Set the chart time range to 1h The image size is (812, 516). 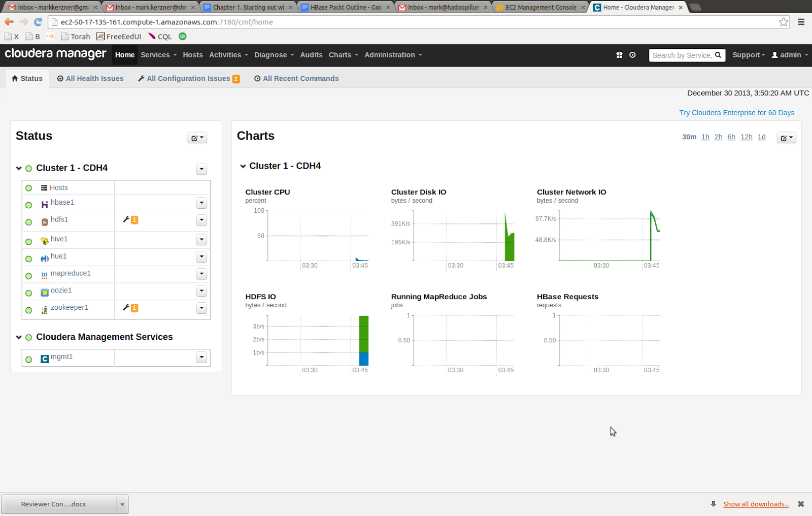(705, 137)
